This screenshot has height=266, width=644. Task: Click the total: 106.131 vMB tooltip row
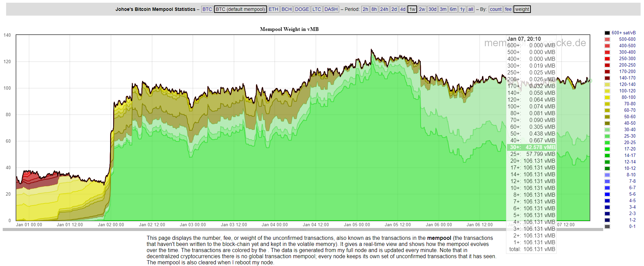click(532, 249)
